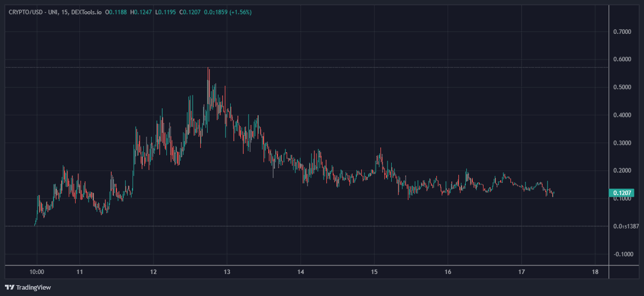Click the 11 time axis label

[x=79, y=272]
